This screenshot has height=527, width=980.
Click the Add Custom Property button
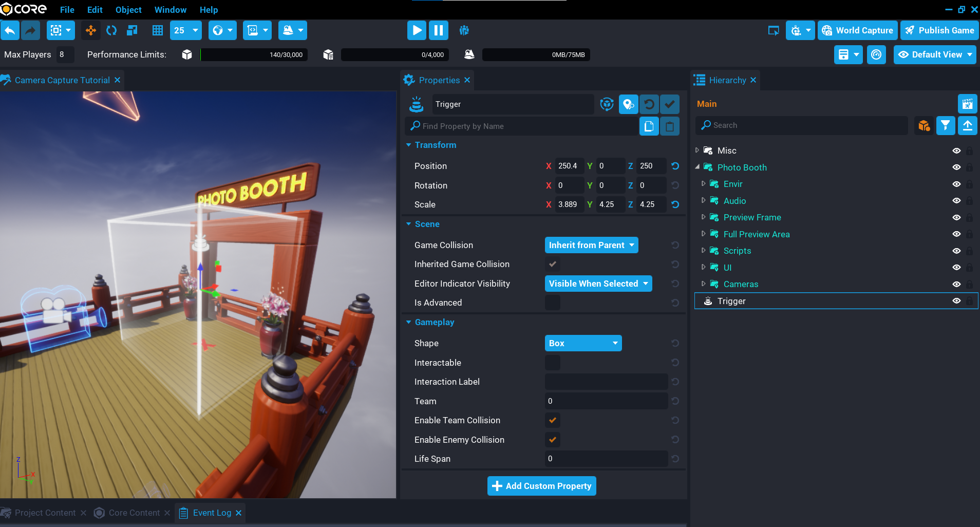click(542, 486)
